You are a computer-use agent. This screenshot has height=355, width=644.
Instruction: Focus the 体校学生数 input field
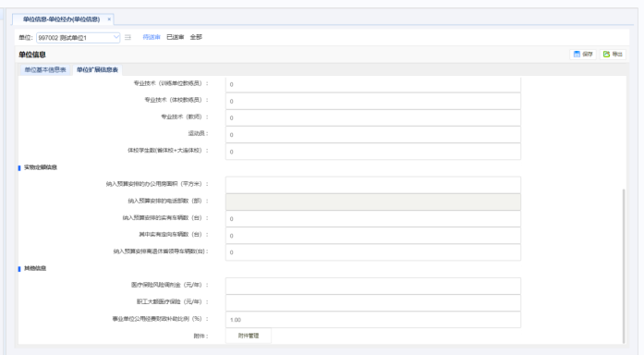coord(373,152)
